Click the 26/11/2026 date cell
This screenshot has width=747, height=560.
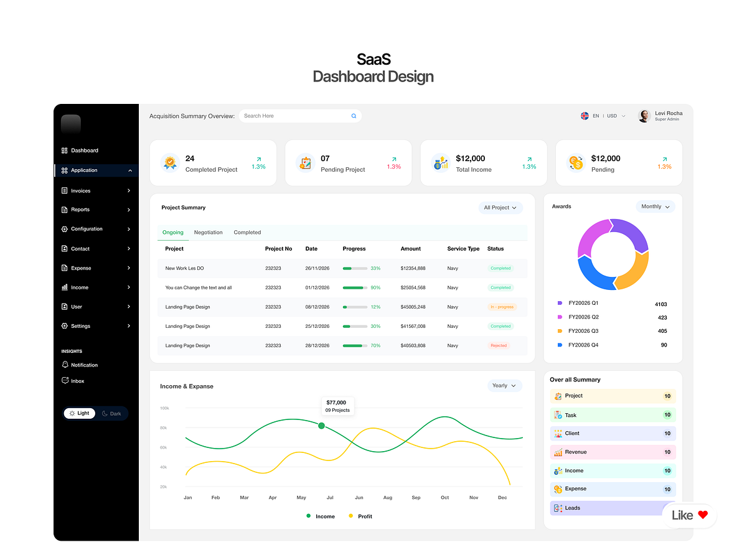[x=317, y=268]
